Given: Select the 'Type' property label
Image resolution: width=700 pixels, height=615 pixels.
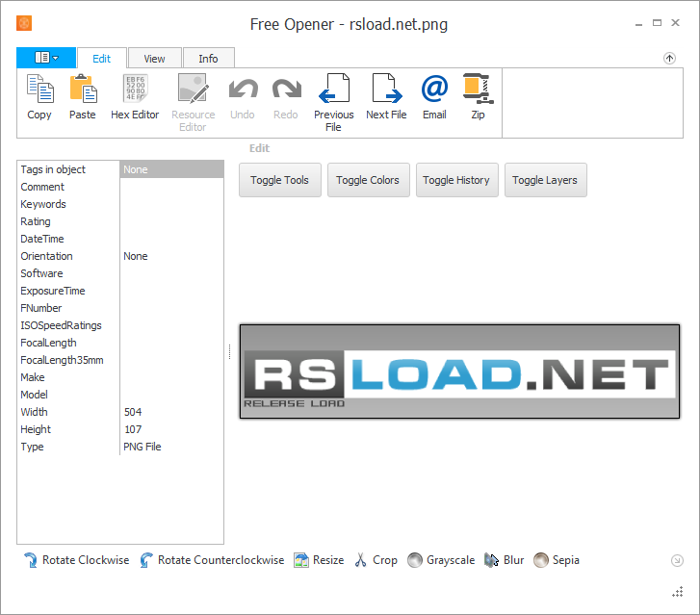Looking at the screenshot, I should coord(32,447).
